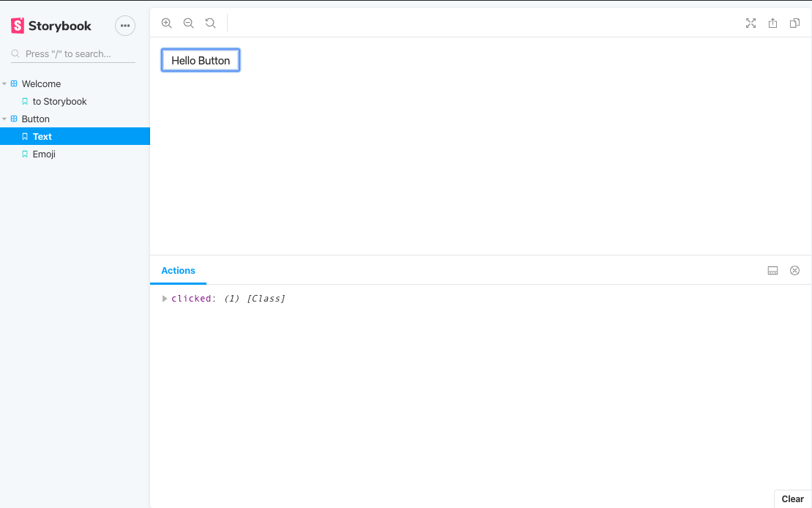Click the zoom in magnifier icon

(166, 23)
